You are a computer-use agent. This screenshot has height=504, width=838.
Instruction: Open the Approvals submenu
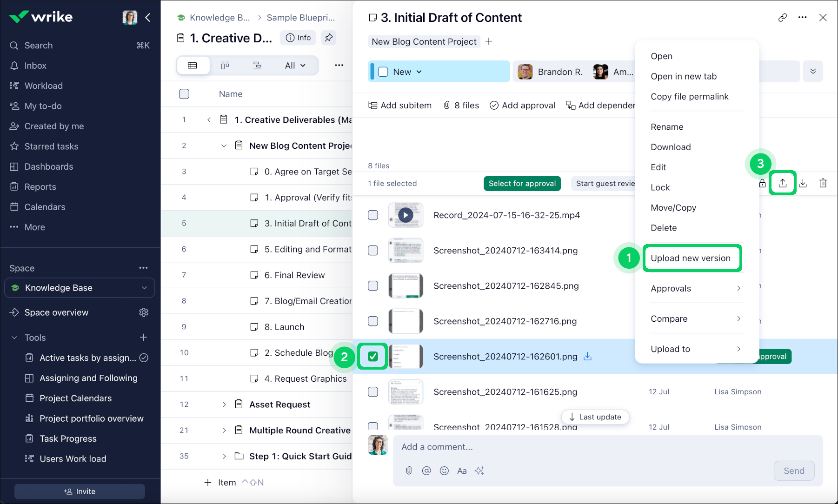click(697, 289)
